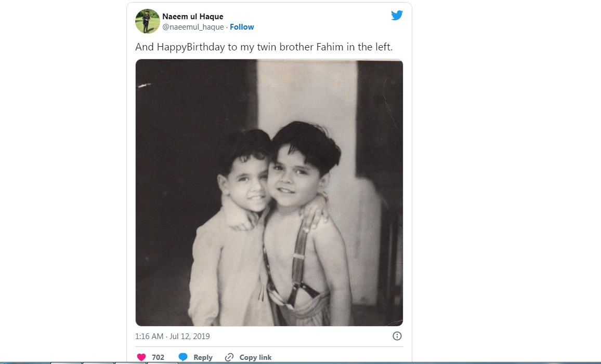Click the @naeemul_haque handle

[193, 27]
